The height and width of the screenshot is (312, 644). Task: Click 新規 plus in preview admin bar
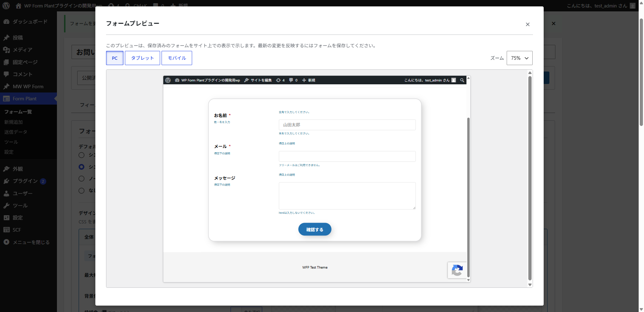(308, 80)
